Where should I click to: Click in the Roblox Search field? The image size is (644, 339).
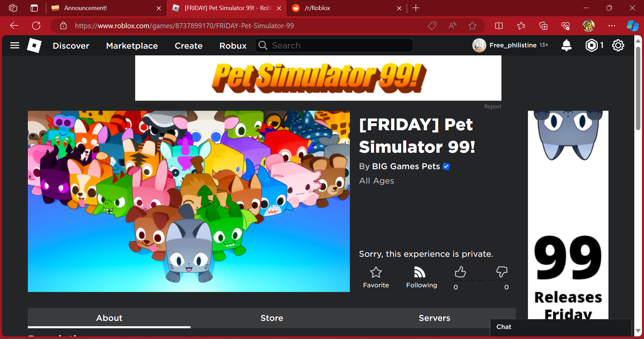pos(334,45)
